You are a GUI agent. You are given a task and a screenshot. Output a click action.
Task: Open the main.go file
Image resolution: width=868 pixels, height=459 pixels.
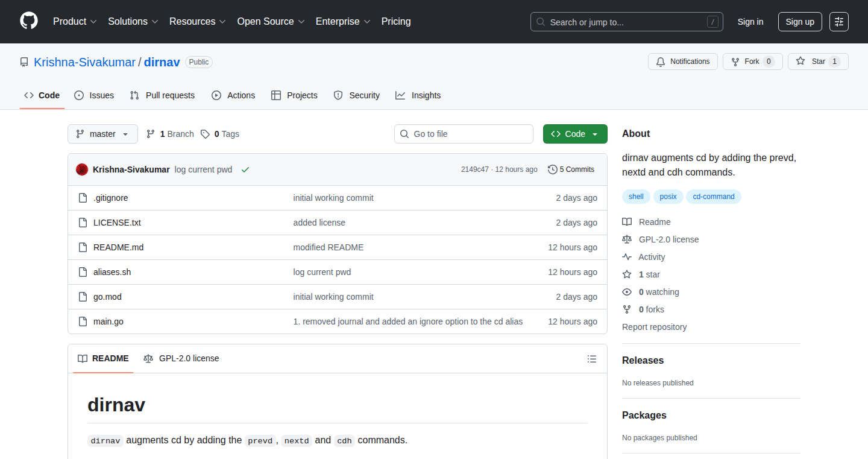tap(108, 321)
